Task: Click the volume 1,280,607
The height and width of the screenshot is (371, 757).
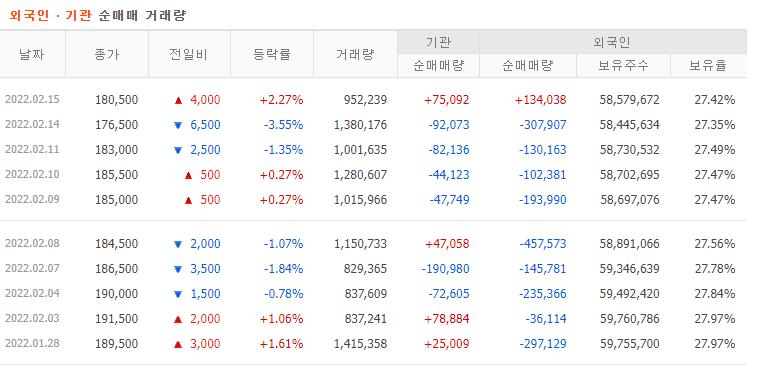Action: click(x=360, y=175)
